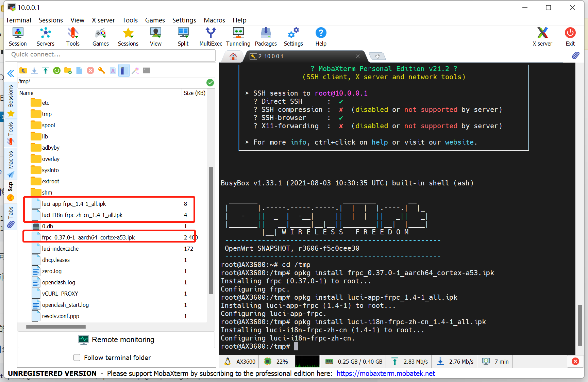Open the Servers toolbar icon

coord(45,37)
